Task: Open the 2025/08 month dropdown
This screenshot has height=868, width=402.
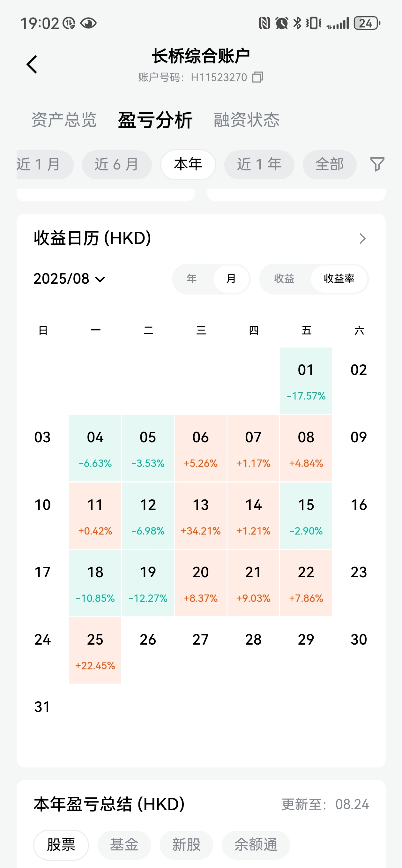Action: click(70, 279)
